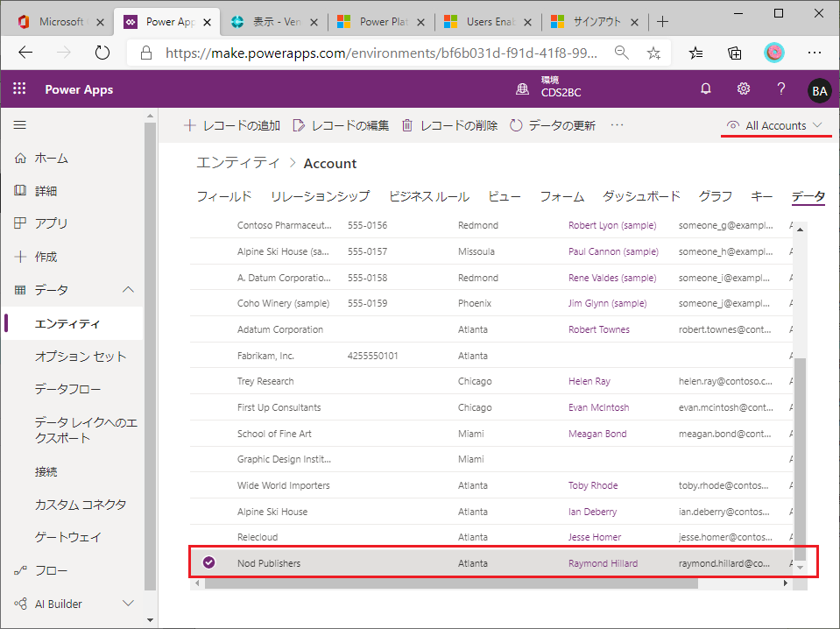Viewport: 840px width, 629px height.
Task: Click レコードの削除 to delete the record
Action: (449, 125)
